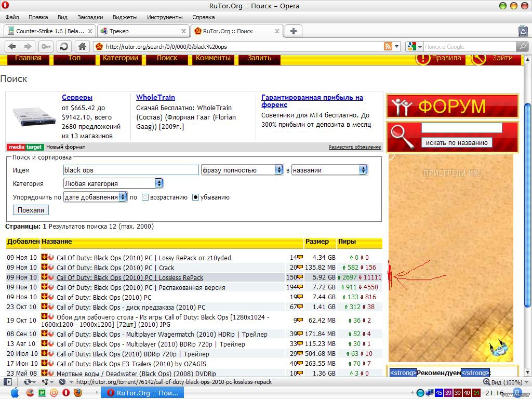This screenshot has width=532, height=399.
Task: Click the Зайти login link
Action: click(502, 58)
